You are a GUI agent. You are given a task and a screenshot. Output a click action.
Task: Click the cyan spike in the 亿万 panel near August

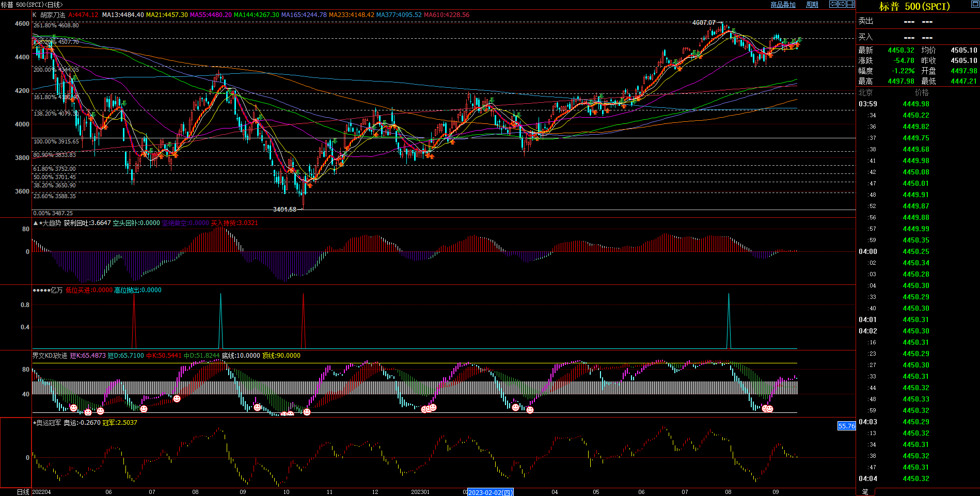coord(729,320)
